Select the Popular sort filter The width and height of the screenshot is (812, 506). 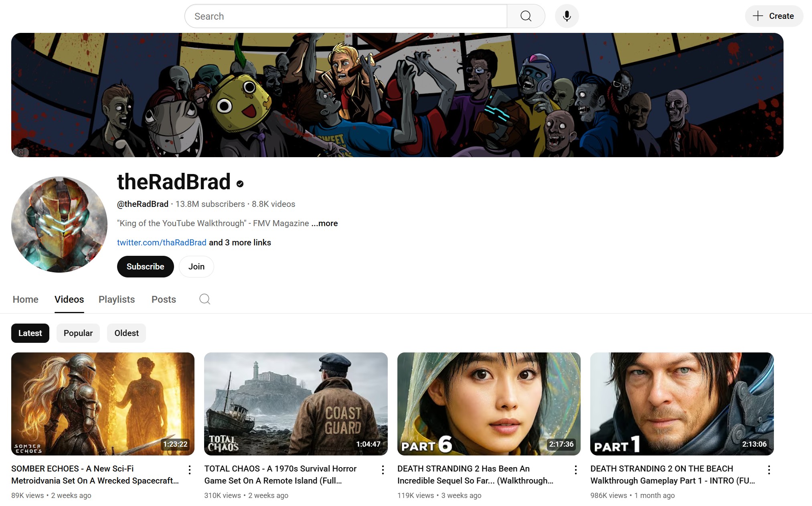tap(78, 333)
